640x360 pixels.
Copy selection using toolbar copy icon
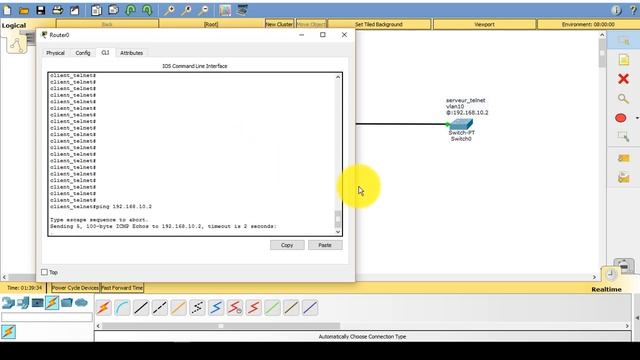point(96,10)
